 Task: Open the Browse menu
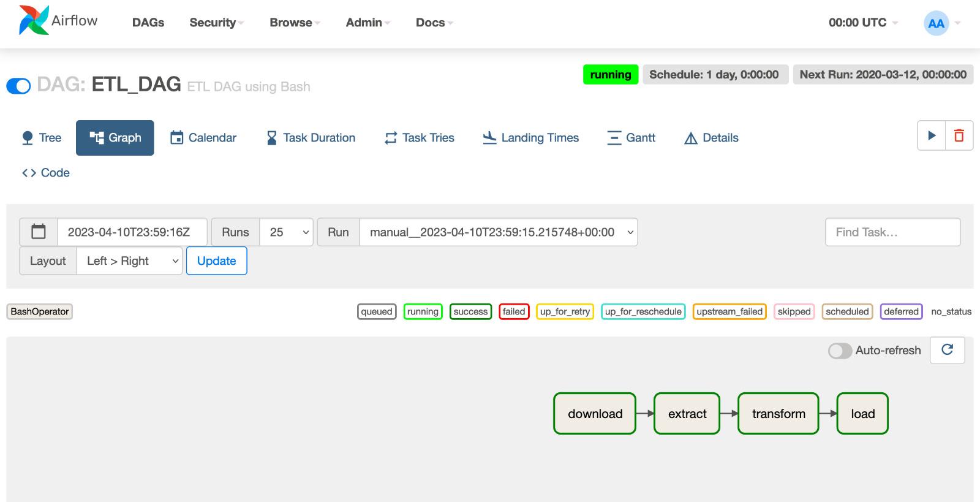(x=294, y=23)
